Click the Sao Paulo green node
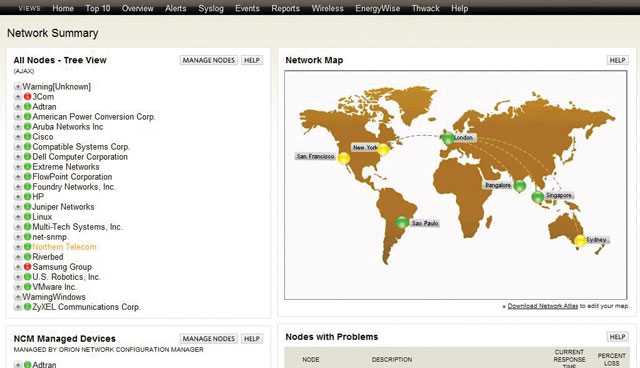This screenshot has height=368, width=640. (402, 223)
